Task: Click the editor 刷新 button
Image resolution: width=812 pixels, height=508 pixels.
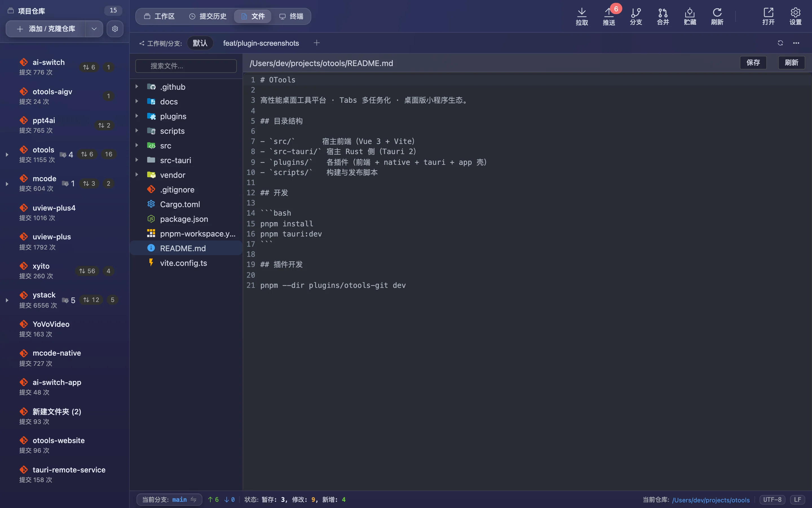Action: tap(791, 62)
